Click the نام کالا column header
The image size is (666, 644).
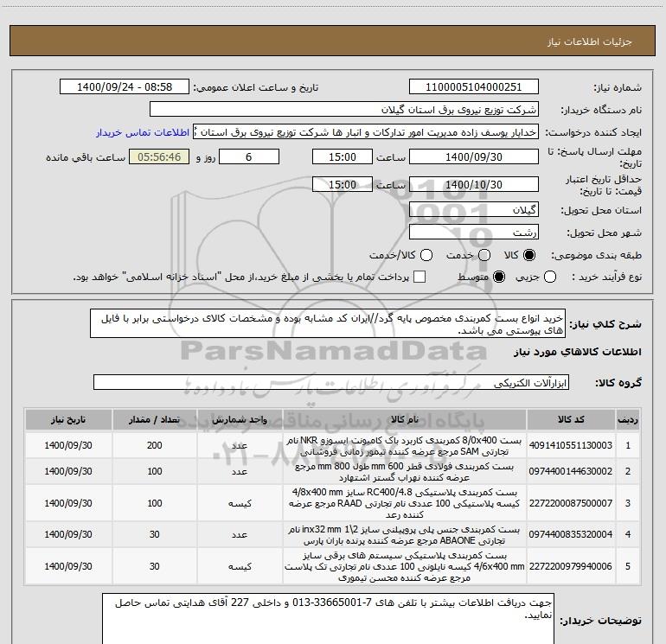(405, 420)
